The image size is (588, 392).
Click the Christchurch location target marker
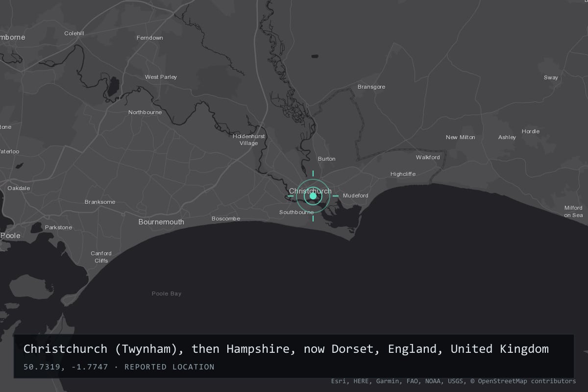point(313,196)
